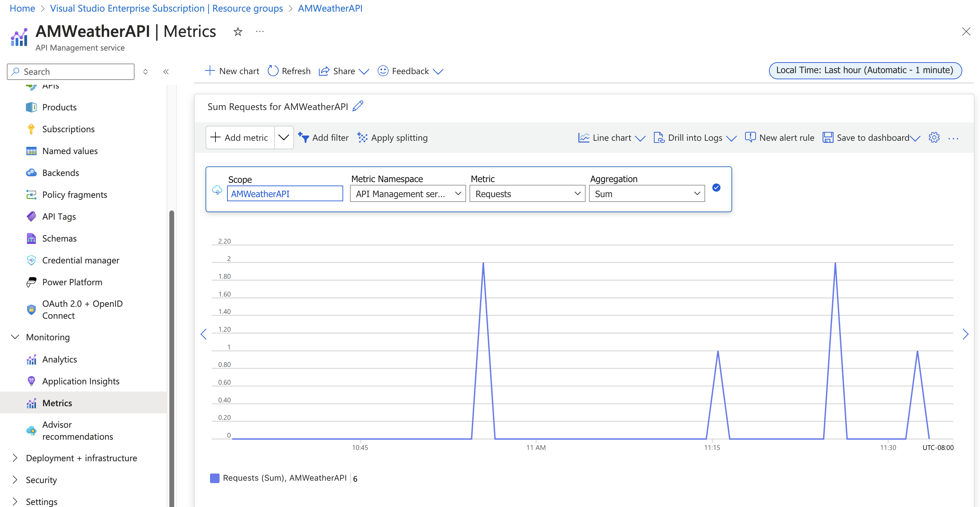
Task: Click the favorite star icon
Action: pyautogui.click(x=238, y=31)
